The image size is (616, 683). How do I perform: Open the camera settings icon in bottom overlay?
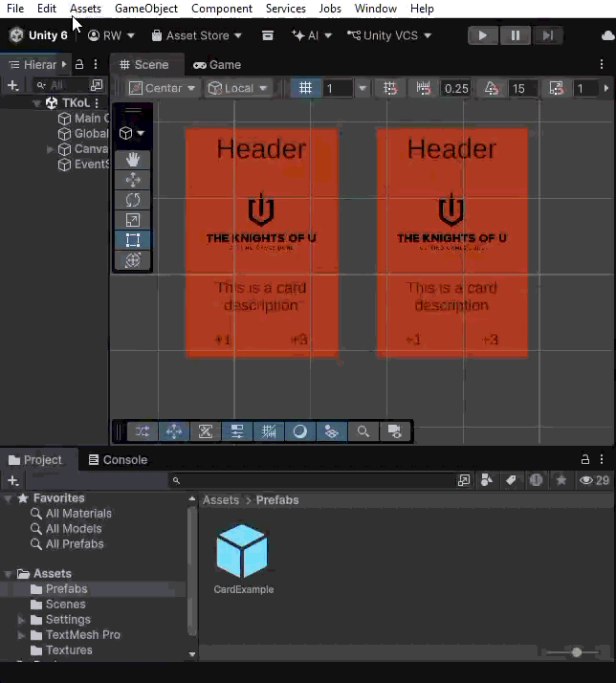pos(394,431)
